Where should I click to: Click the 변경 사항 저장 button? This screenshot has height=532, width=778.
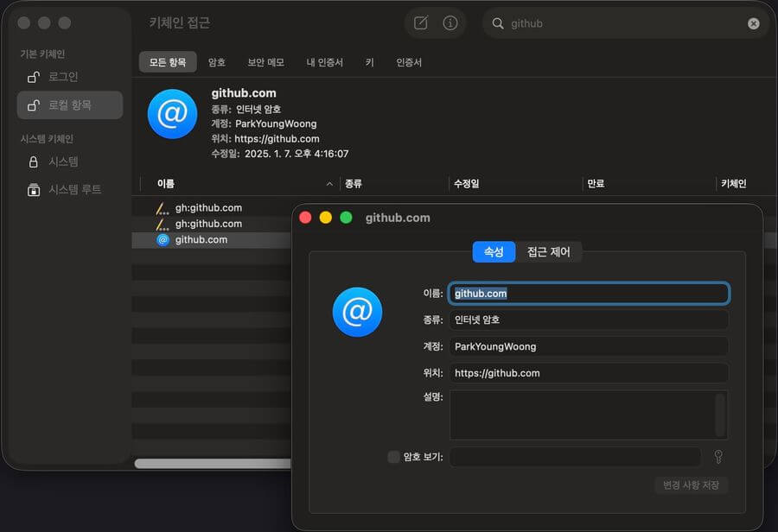(692, 484)
